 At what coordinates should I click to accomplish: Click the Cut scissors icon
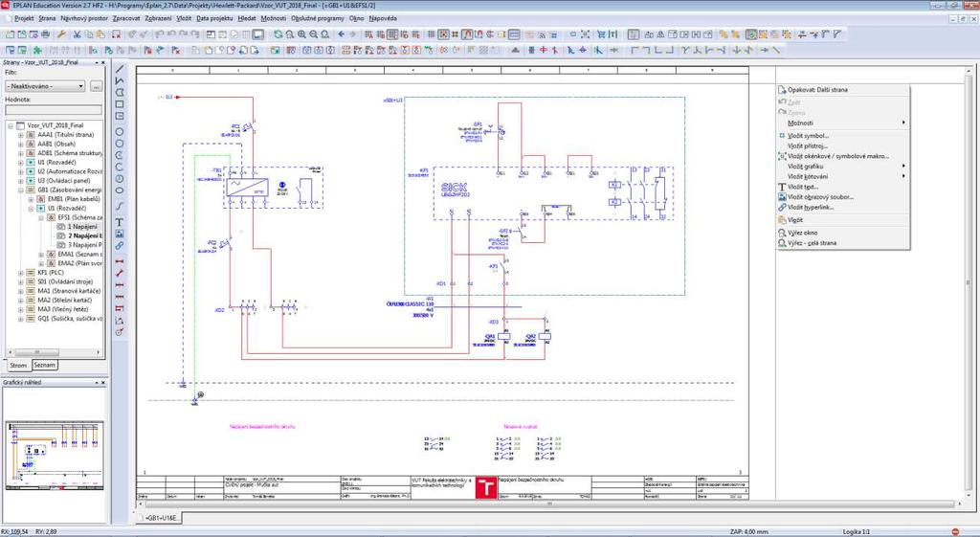pos(77,34)
